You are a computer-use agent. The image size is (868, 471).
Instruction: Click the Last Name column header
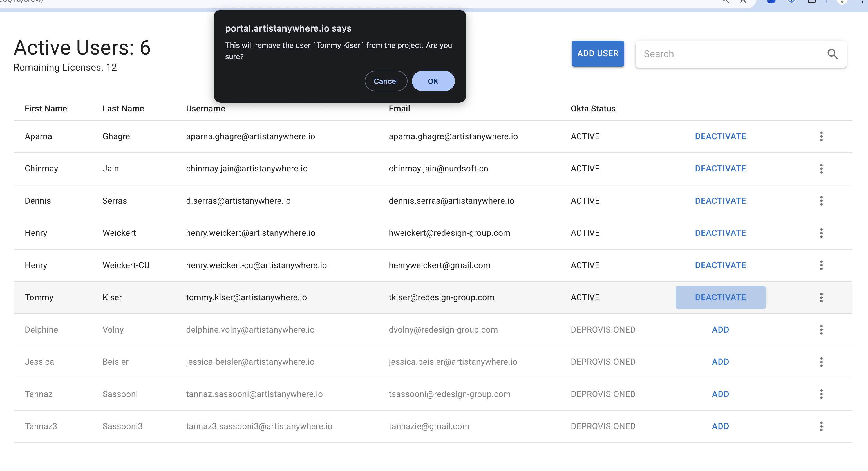coord(123,109)
